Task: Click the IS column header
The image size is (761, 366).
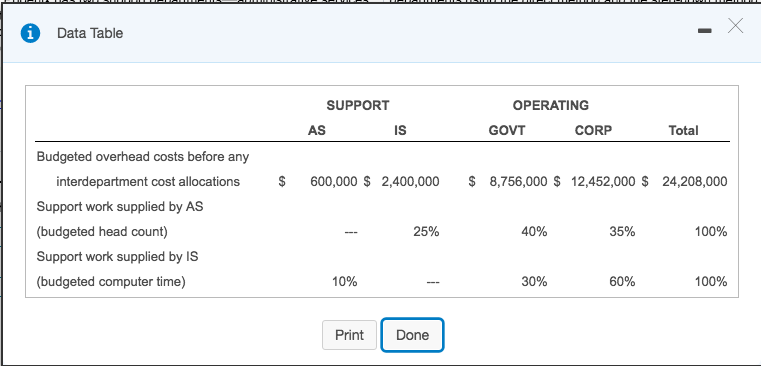Action: click(400, 130)
